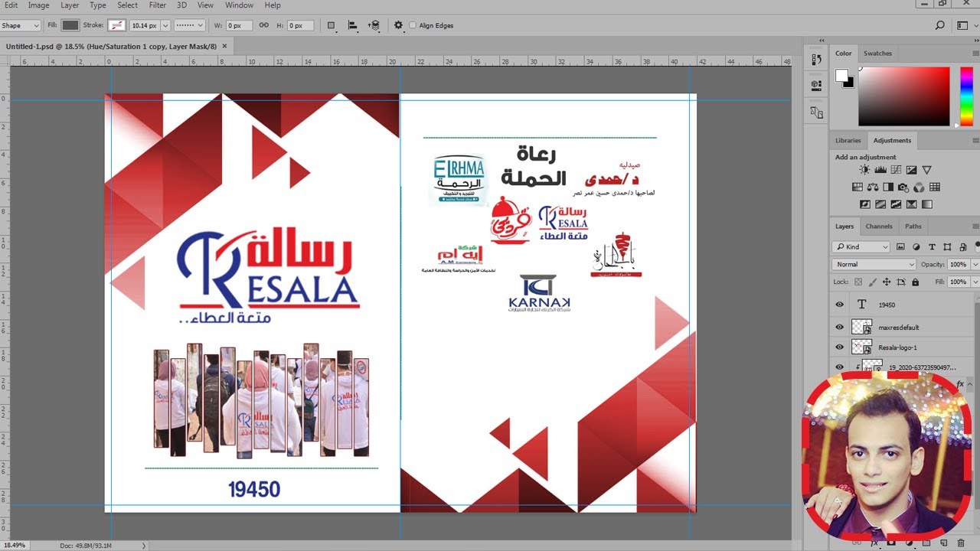Open the Adjustments panel flyout menu
The width and height of the screenshot is (980, 551).
(975, 141)
